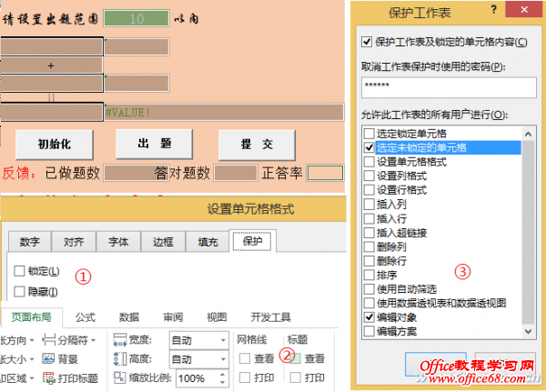The width and height of the screenshot is (546, 392).
Task: Check 选定锁定单元格 option
Action: pos(369,134)
